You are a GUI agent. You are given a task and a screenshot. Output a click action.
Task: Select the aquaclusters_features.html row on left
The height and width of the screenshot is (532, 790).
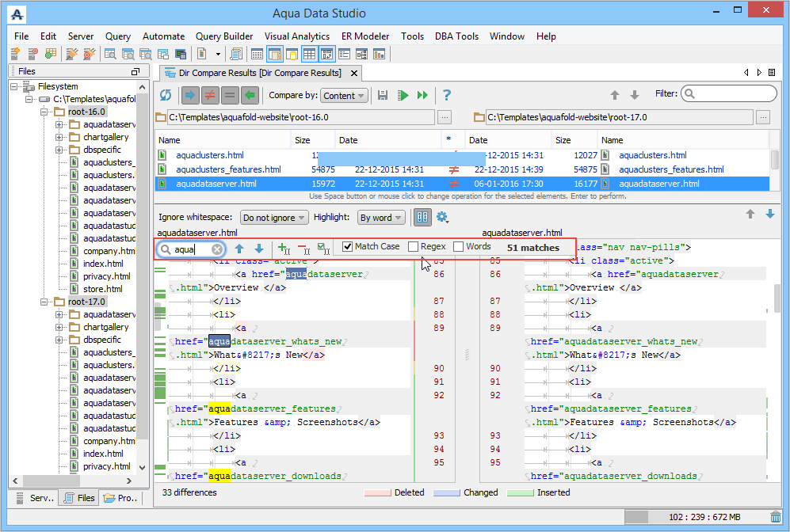pyautogui.click(x=228, y=169)
